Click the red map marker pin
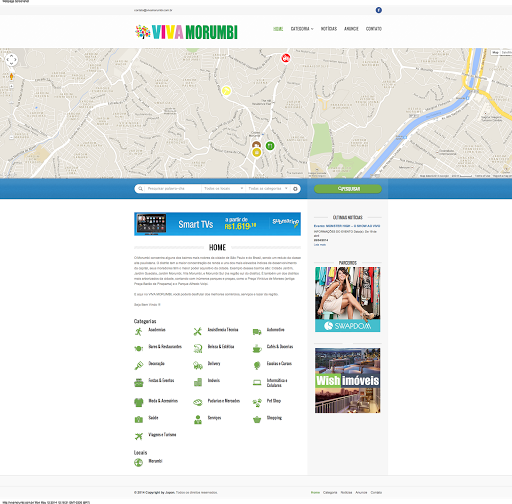The width and height of the screenshot is (512, 504). (x=286, y=58)
